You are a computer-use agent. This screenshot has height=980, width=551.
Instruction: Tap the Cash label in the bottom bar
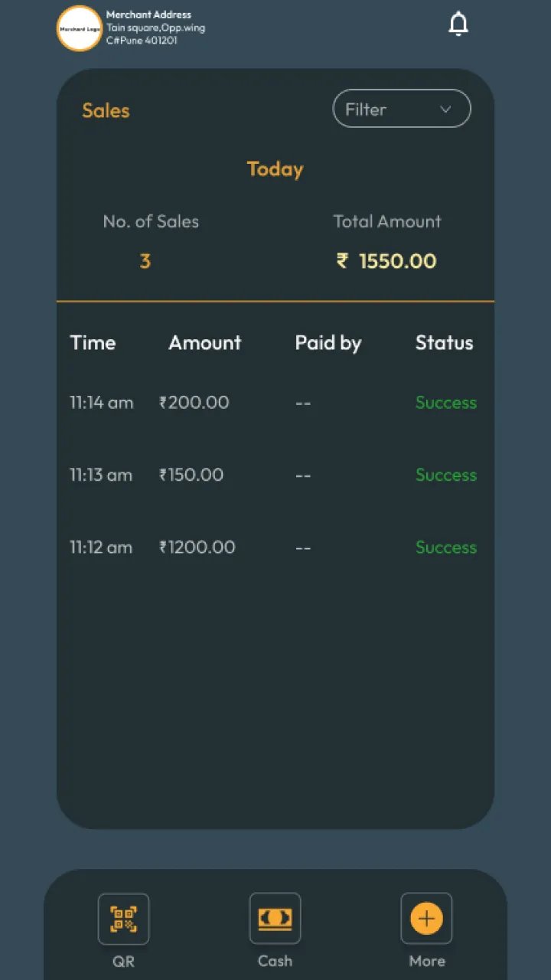[x=275, y=961]
